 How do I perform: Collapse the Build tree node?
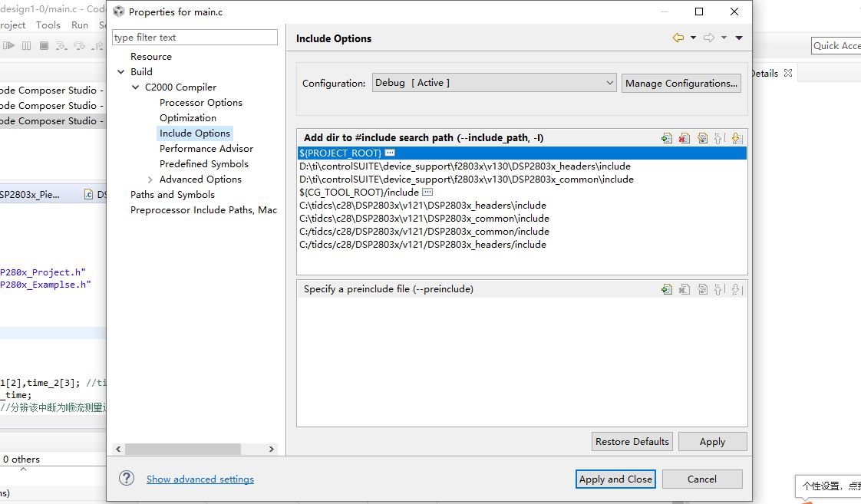click(121, 72)
